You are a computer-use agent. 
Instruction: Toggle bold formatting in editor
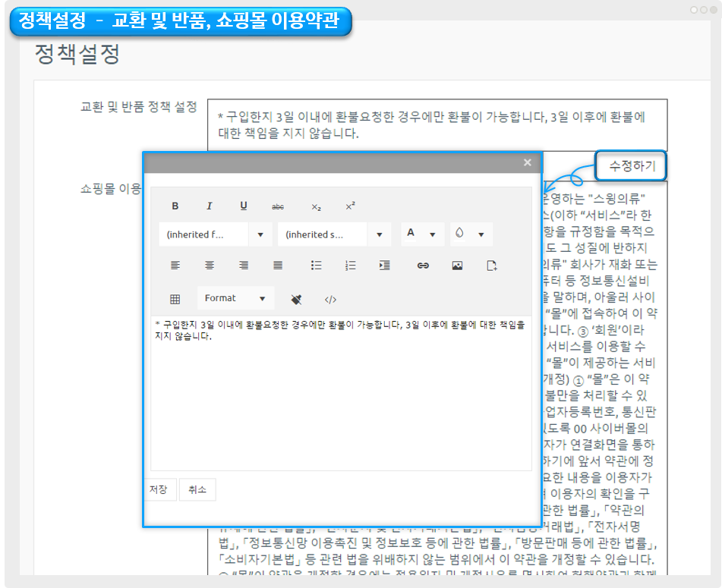[x=175, y=206]
